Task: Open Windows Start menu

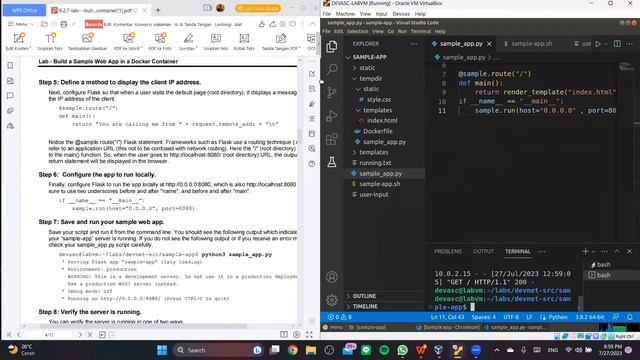Action: coord(162,350)
